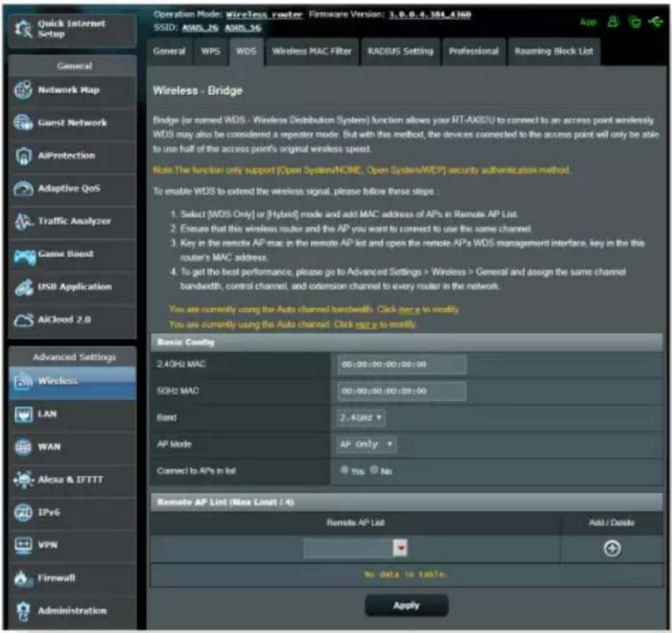672x633 pixels.
Task: Click the Guest Network icon
Action: [x=23, y=123]
